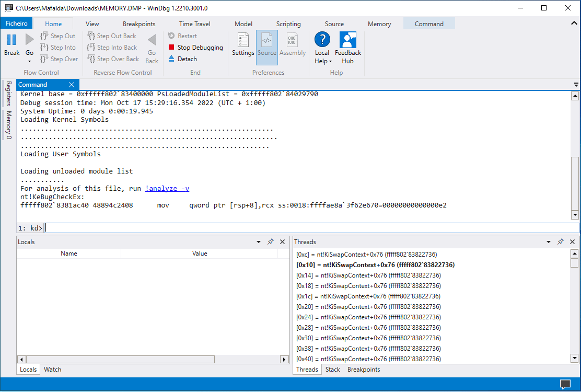The height and width of the screenshot is (392, 581).
Task: Open the Memory ribbon tab
Action: click(x=379, y=24)
